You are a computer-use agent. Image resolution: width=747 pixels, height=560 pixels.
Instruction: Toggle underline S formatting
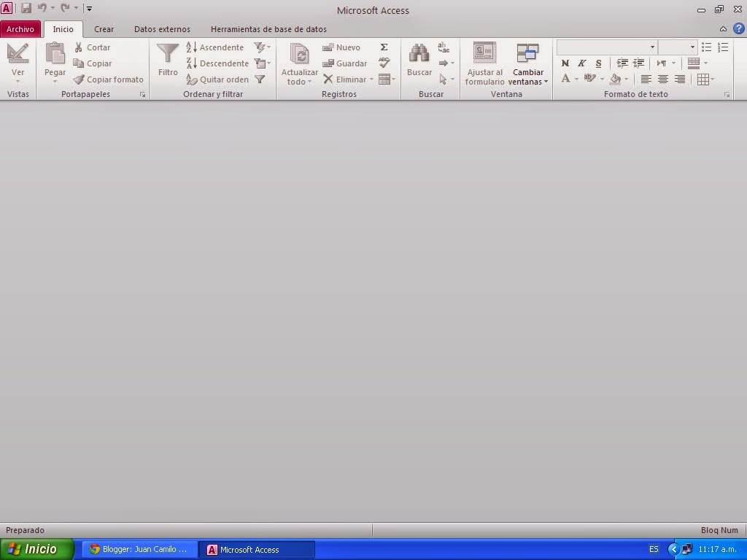598,63
